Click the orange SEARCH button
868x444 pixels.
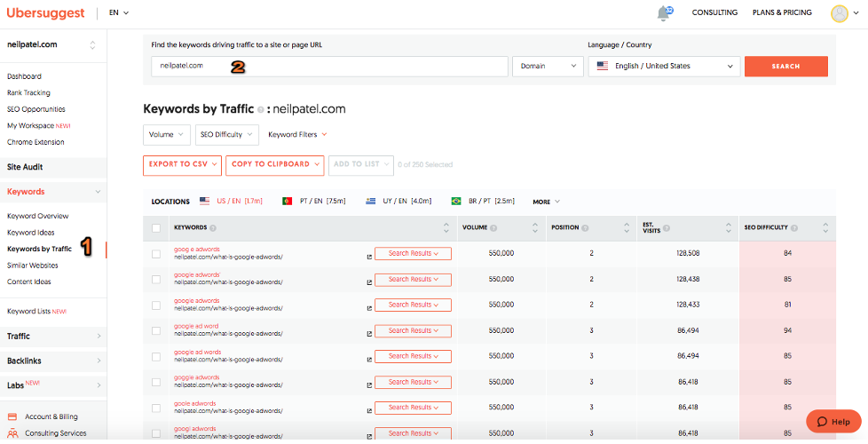[785, 66]
